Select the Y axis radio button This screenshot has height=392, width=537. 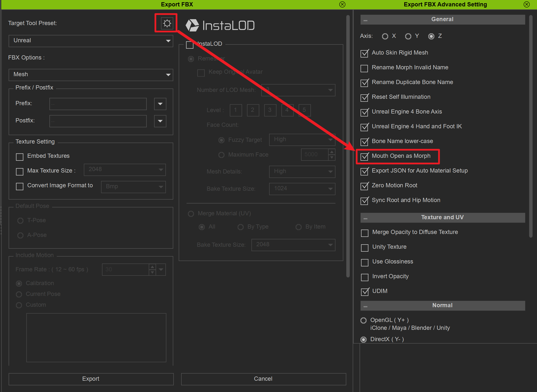click(x=408, y=37)
